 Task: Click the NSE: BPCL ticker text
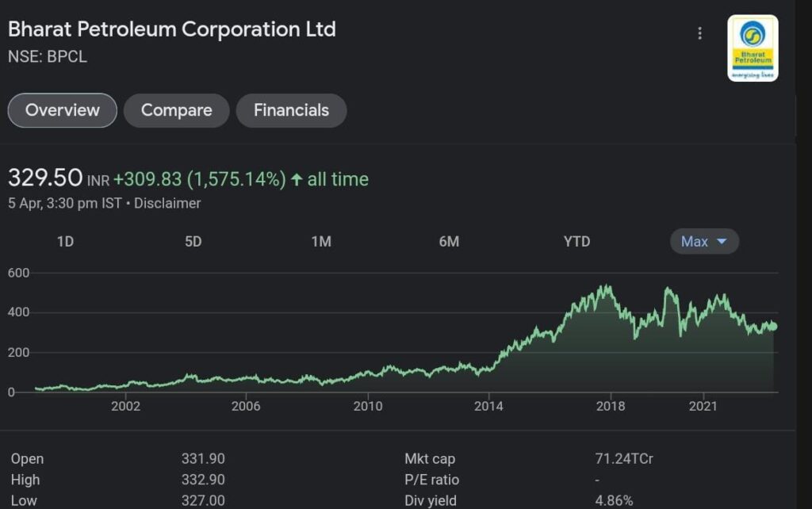click(47, 56)
